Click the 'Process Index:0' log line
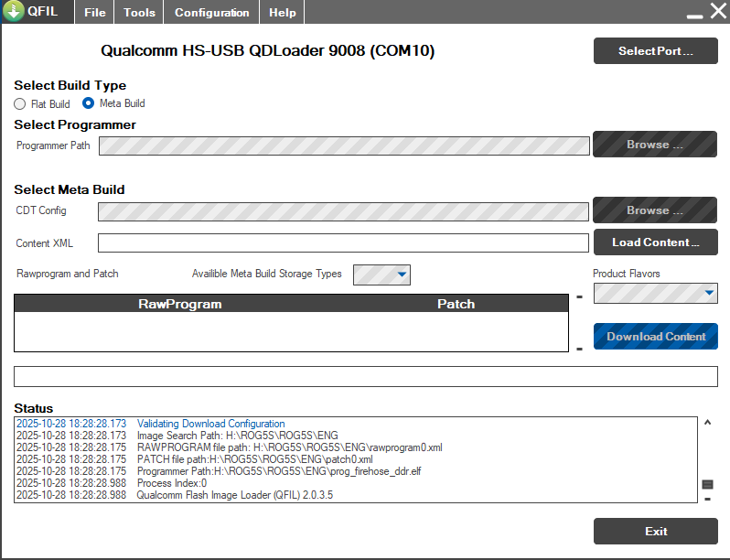This screenshot has width=730, height=560. (112, 483)
